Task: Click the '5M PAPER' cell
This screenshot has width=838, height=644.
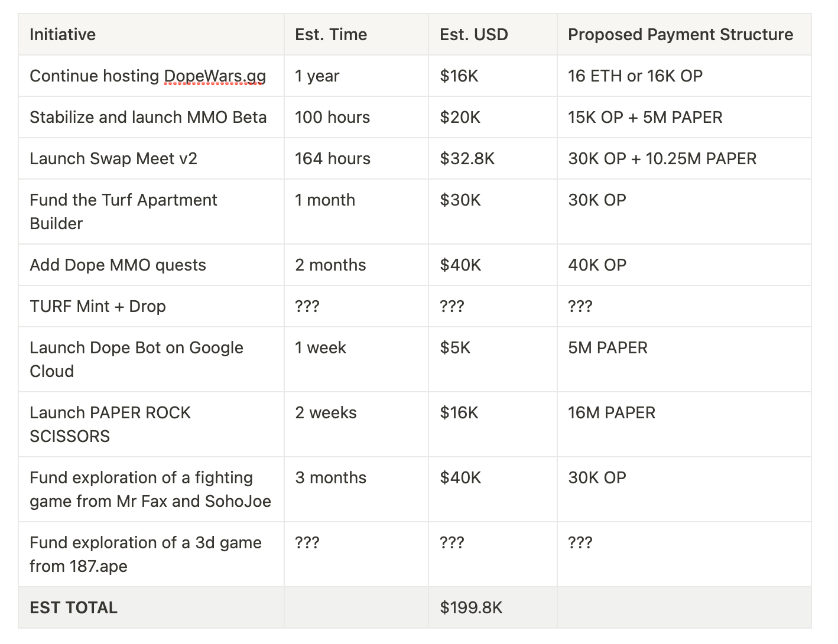Action: point(684,359)
